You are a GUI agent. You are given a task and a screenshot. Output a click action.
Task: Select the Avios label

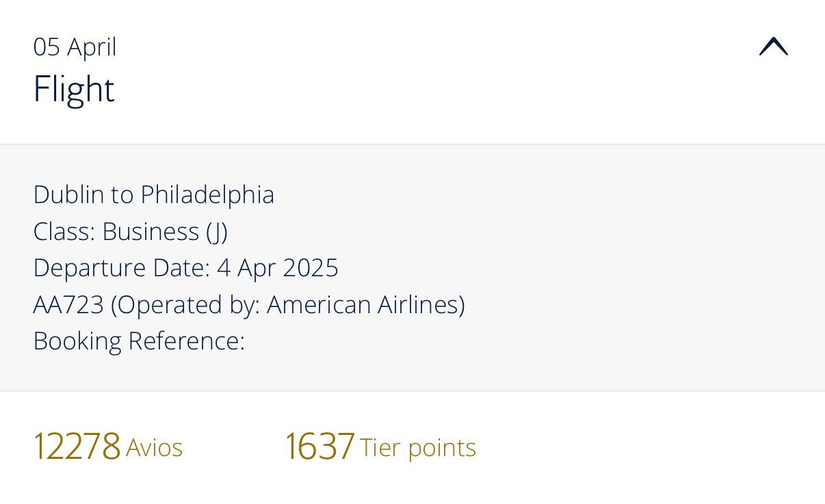point(155,448)
